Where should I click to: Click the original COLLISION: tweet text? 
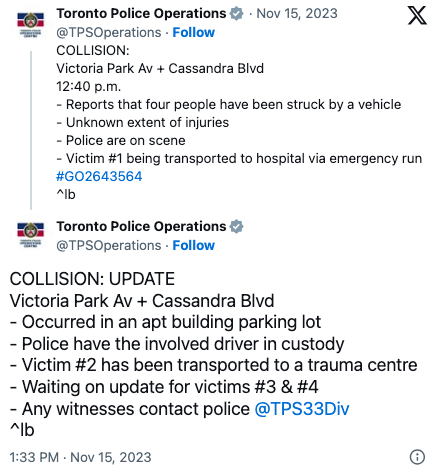point(239,122)
